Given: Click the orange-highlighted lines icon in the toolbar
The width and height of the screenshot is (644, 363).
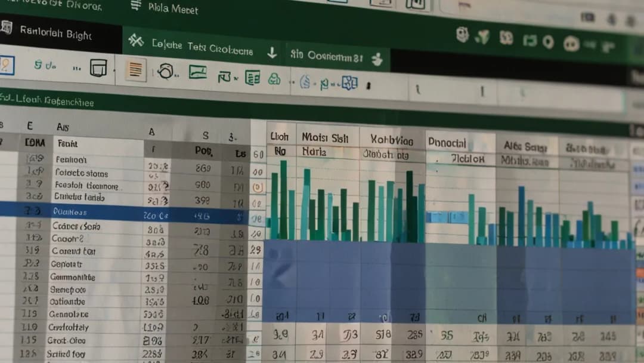Looking at the screenshot, I should click(x=135, y=70).
